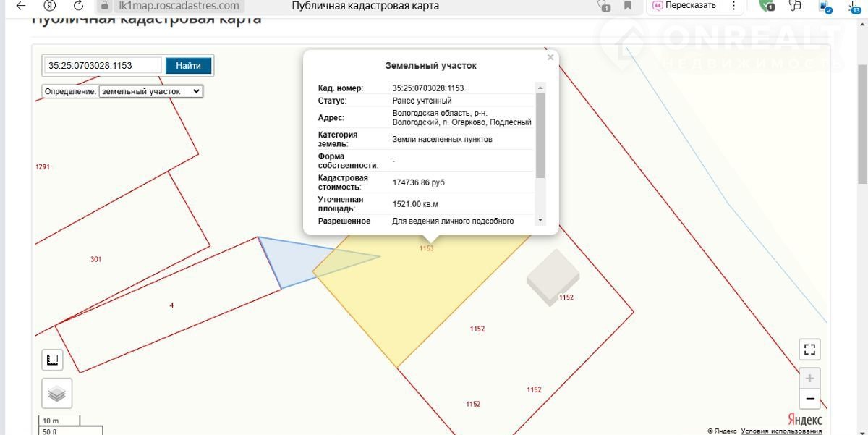The width and height of the screenshot is (868, 435).
Task: Click the gray building on parcel 1152
Action: pyautogui.click(x=553, y=277)
